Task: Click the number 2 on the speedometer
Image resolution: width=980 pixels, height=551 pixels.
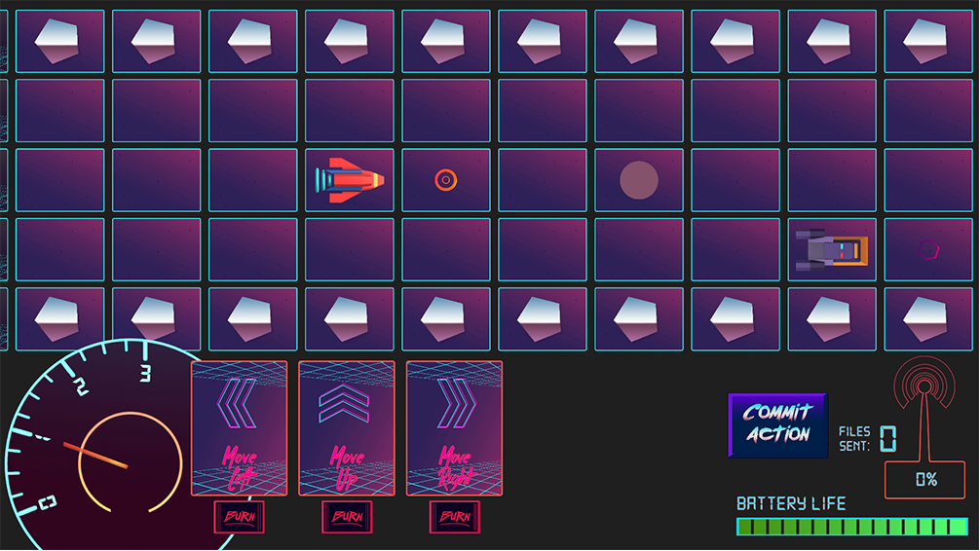Action: (x=81, y=386)
